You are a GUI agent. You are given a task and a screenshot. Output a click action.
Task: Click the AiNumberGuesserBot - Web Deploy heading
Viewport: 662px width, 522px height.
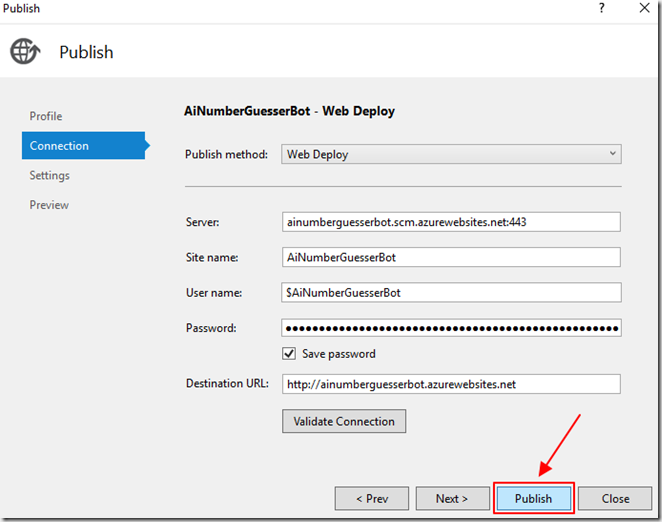[x=290, y=111]
